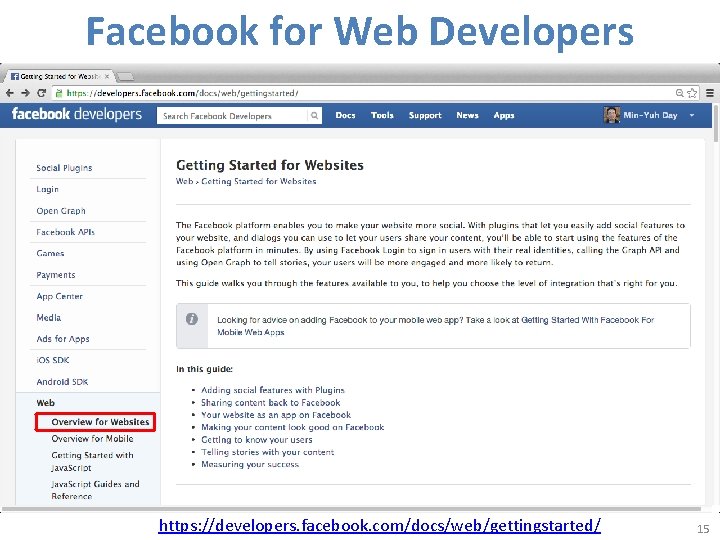The image size is (720, 540).
Task: Click the zoom magnifier icon in address bar
Action: 680,93
